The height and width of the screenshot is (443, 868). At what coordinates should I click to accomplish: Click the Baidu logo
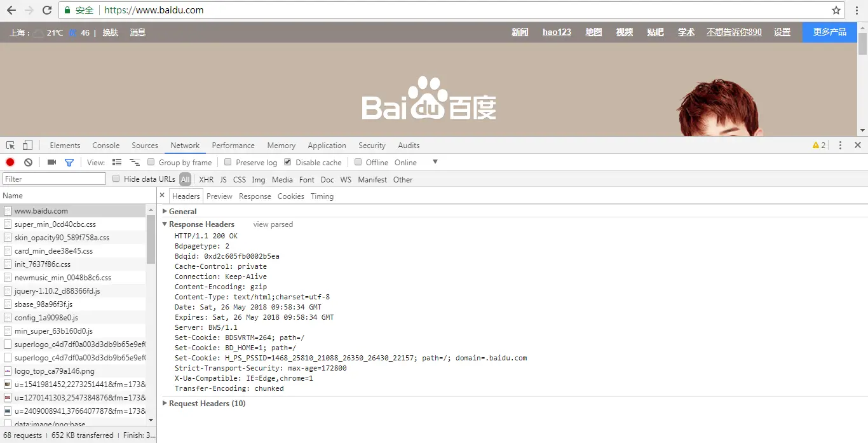pyautogui.click(x=429, y=99)
